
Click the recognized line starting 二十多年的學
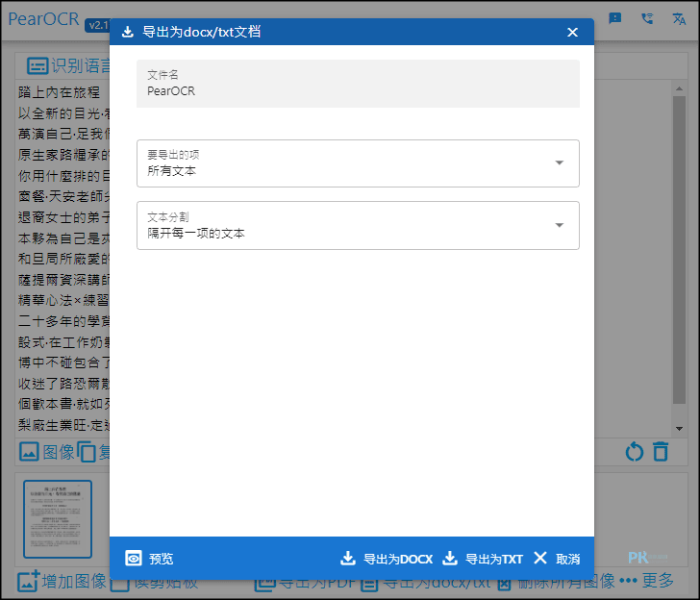63,321
